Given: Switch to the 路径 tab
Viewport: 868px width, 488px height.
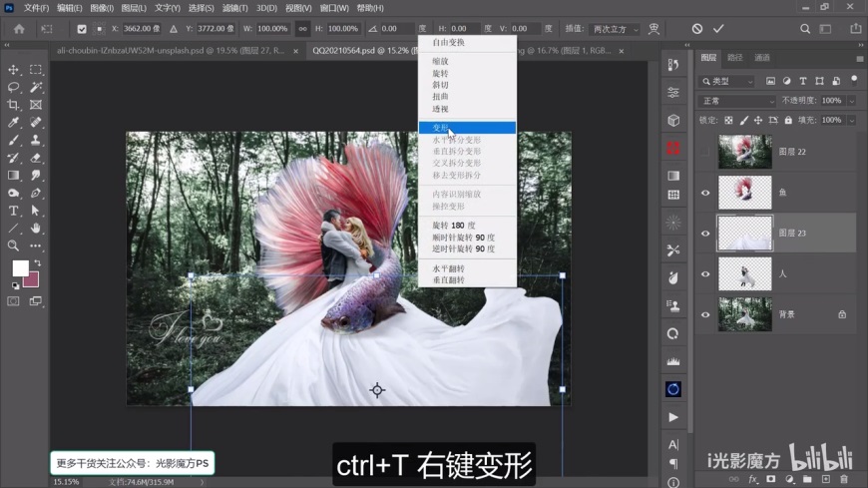Looking at the screenshot, I should click(735, 58).
